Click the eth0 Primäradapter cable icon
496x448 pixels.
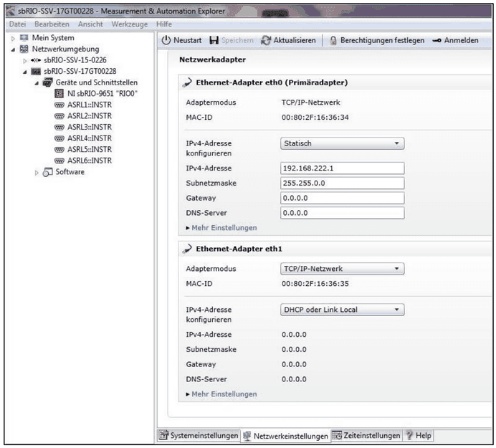(187, 82)
